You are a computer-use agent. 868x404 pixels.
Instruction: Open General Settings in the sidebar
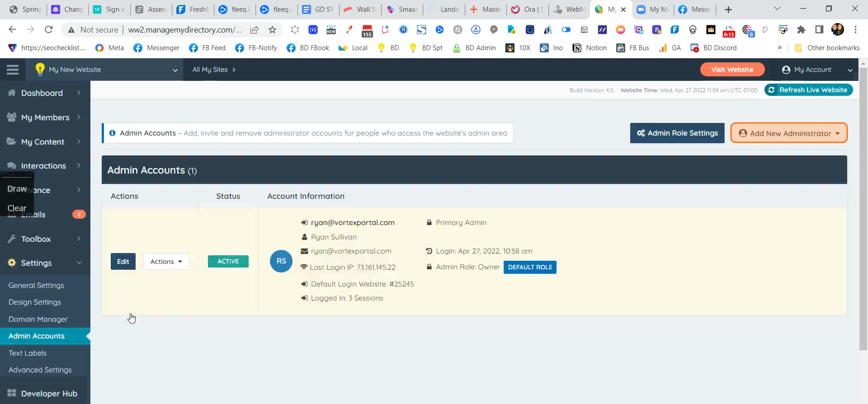click(x=36, y=286)
